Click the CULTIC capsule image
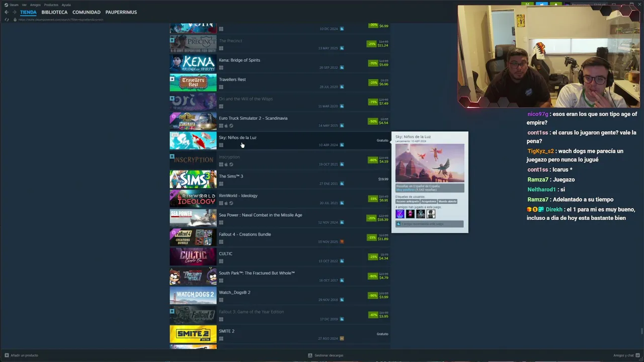Screen dimensions: 644x362 (193, 257)
